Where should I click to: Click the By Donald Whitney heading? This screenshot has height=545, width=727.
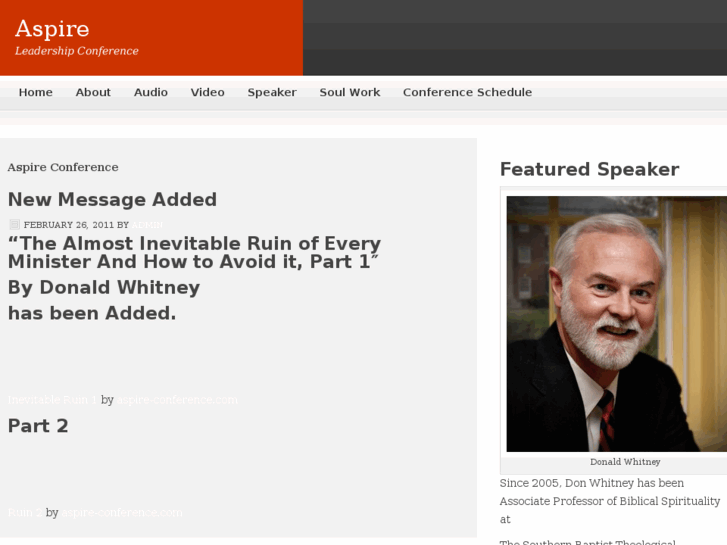(104, 288)
